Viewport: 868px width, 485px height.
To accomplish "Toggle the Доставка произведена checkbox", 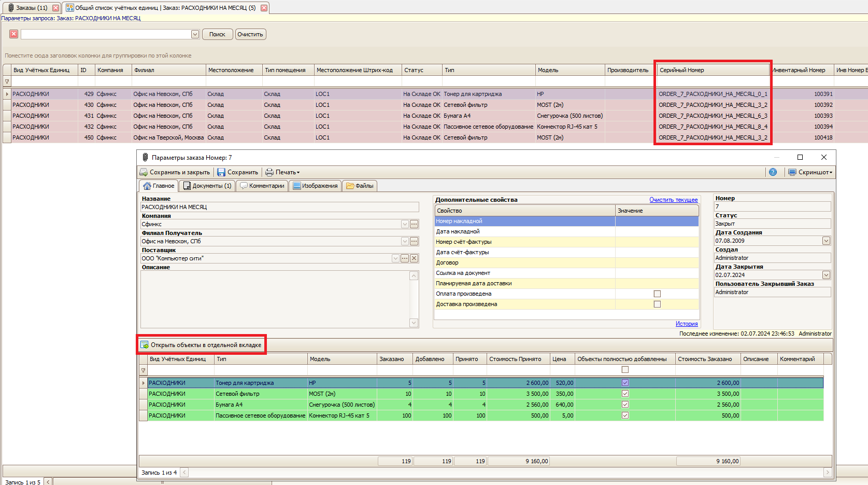I will (657, 304).
